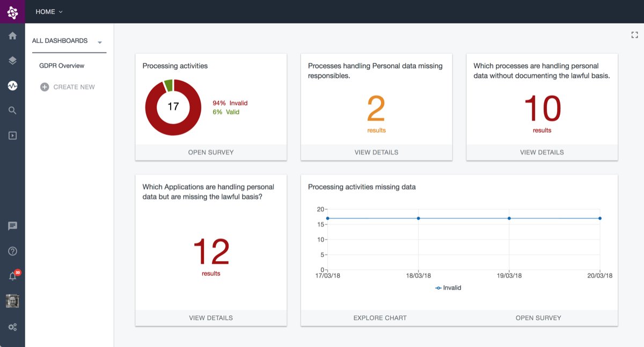The image size is (644, 347).
Task: Click the purple app logo icon
Action: click(12, 11)
